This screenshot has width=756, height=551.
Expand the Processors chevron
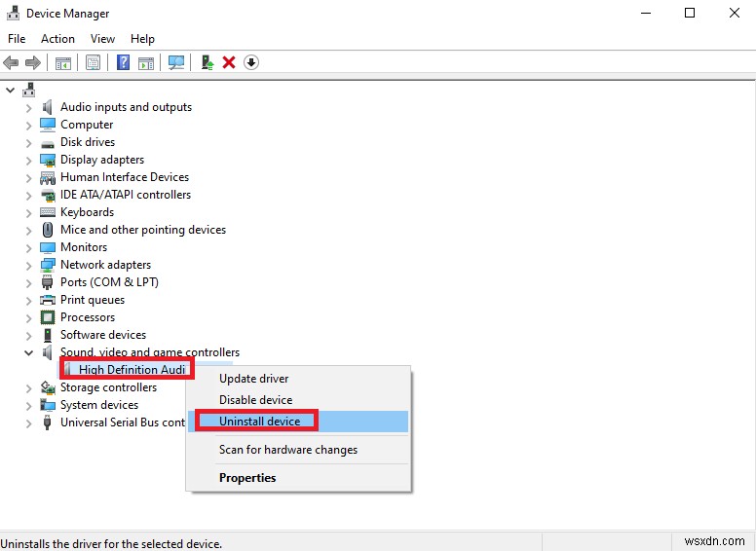point(29,318)
